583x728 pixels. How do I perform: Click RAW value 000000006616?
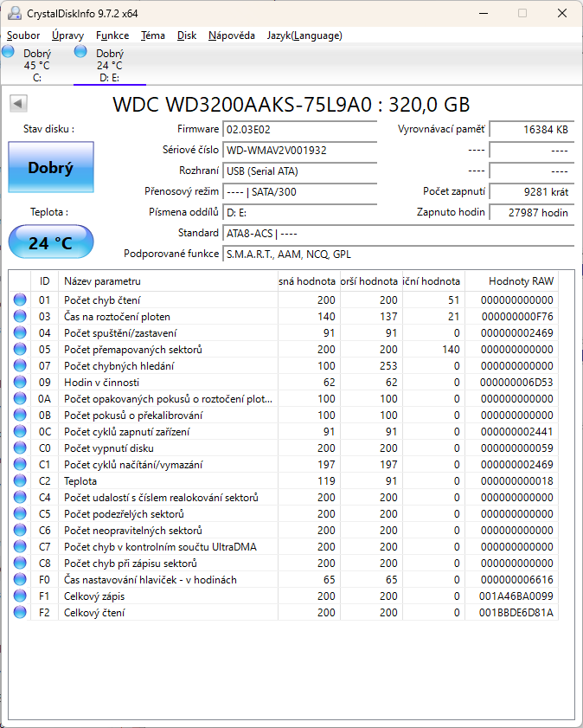pyautogui.click(x=516, y=580)
